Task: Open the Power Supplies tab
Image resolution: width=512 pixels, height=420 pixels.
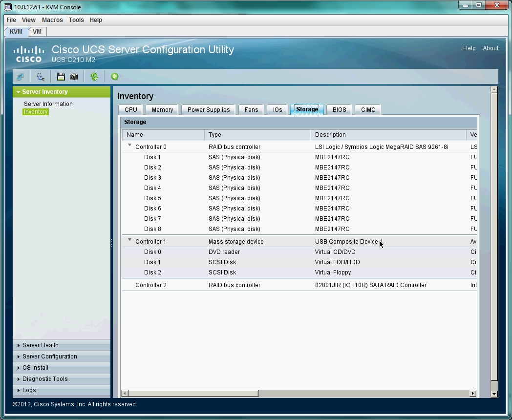Action: click(209, 110)
